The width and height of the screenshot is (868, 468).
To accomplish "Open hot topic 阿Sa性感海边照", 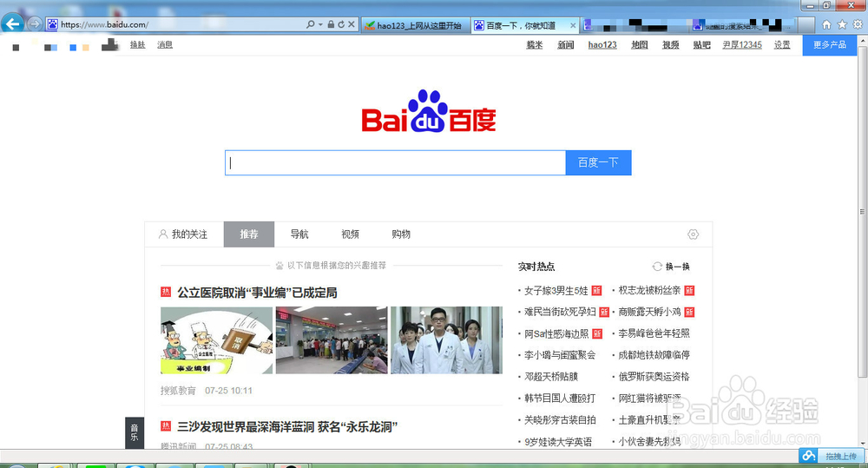I will point(556,333).
